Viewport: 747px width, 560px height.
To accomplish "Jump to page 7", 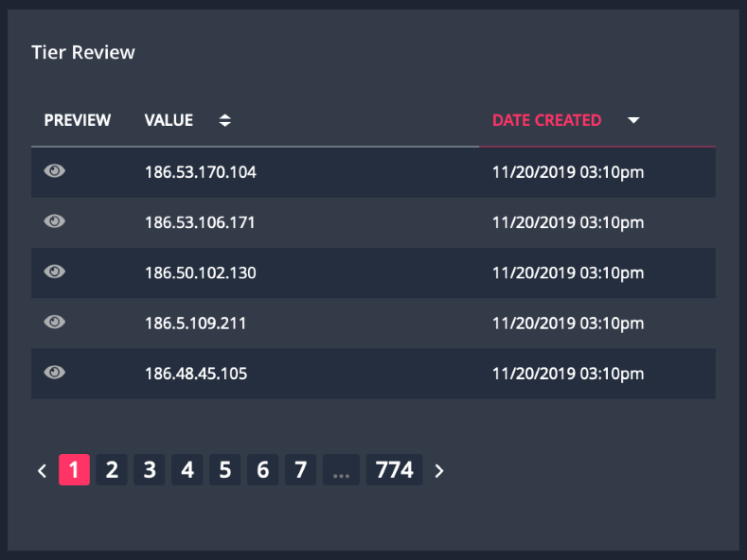I will (301, 470).
